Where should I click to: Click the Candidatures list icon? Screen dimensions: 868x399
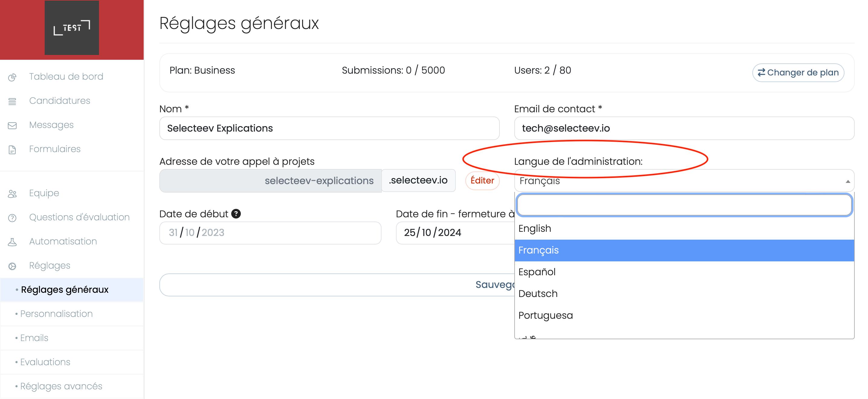(12, 101)
